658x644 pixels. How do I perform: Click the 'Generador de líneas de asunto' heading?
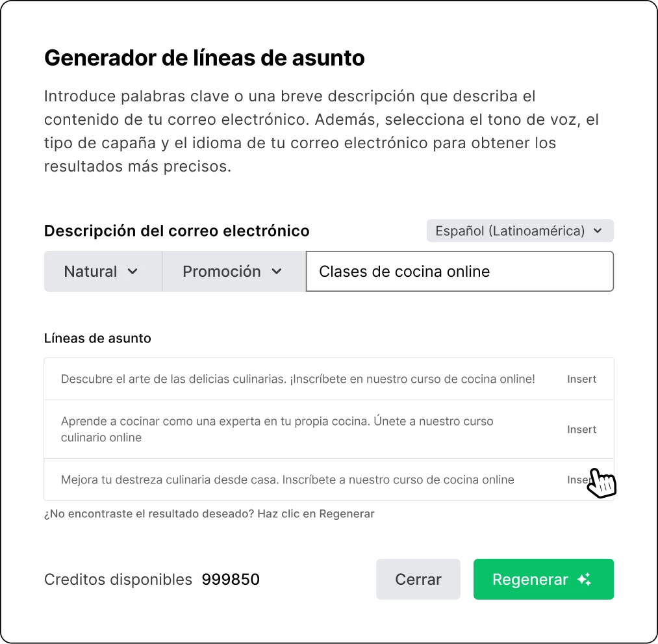(204, 58)
